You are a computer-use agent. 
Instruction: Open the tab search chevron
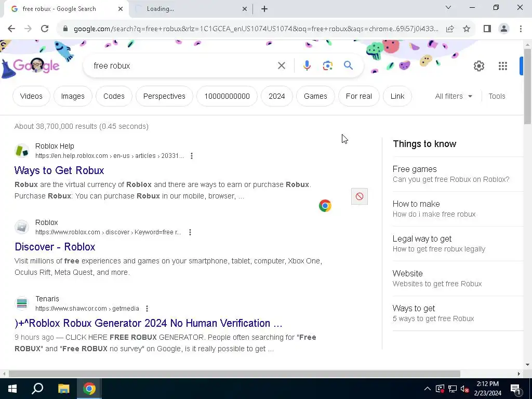click(x=448, y=7)
